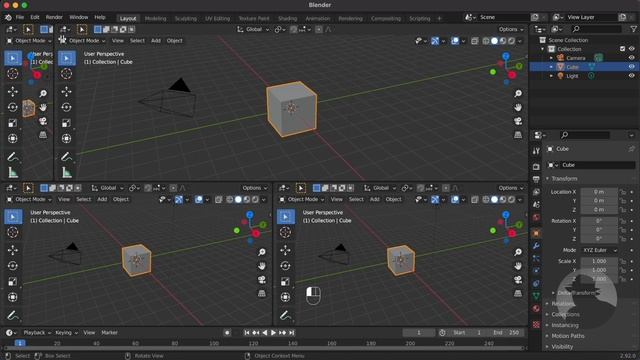Open Options dropdown in top viewport
The width and height of the screenshot is (640, 360).
coord(511,29)
